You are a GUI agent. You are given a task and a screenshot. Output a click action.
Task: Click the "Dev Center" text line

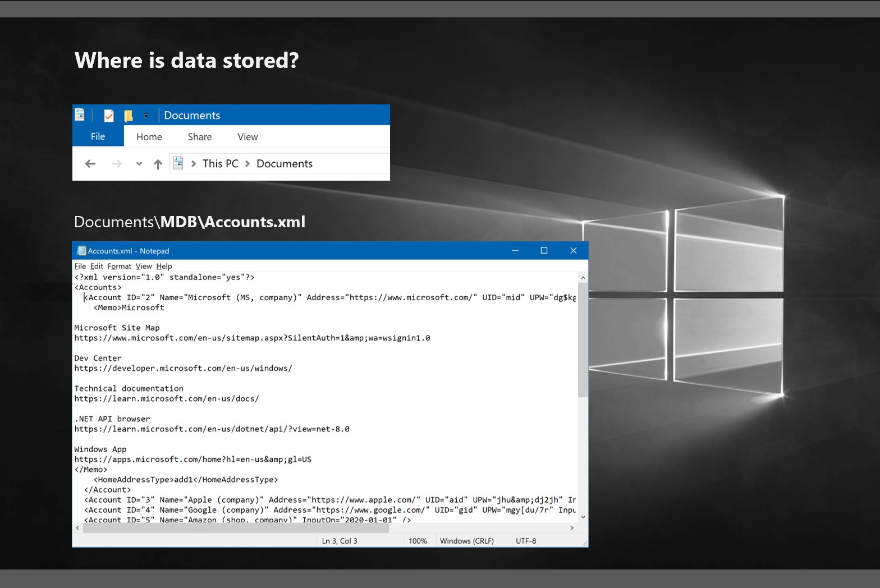[98, 358]
